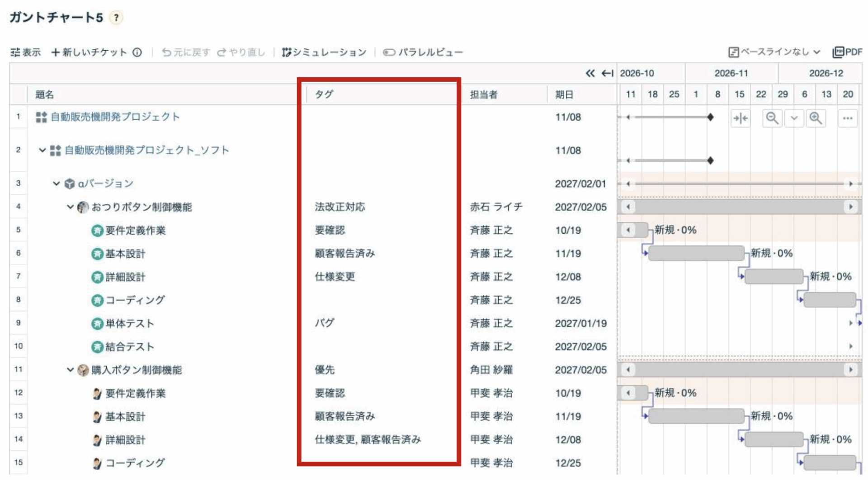Collapse columns with double left chevron
This screenshot has width=868, height=480.
click(590, 73)
